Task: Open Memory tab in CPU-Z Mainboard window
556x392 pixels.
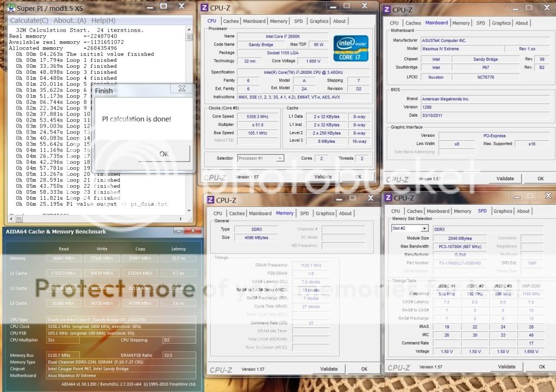Action: click(x=461, y=23)
